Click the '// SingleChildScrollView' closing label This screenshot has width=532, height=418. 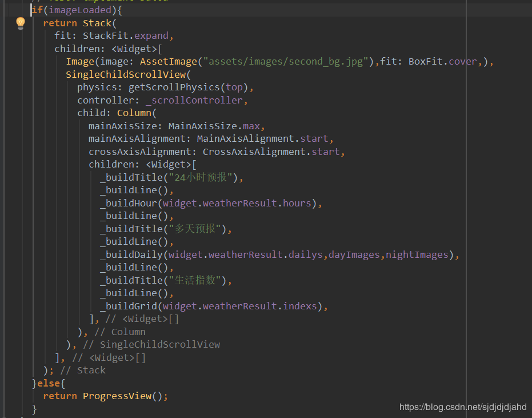click(x=151, y=345)
